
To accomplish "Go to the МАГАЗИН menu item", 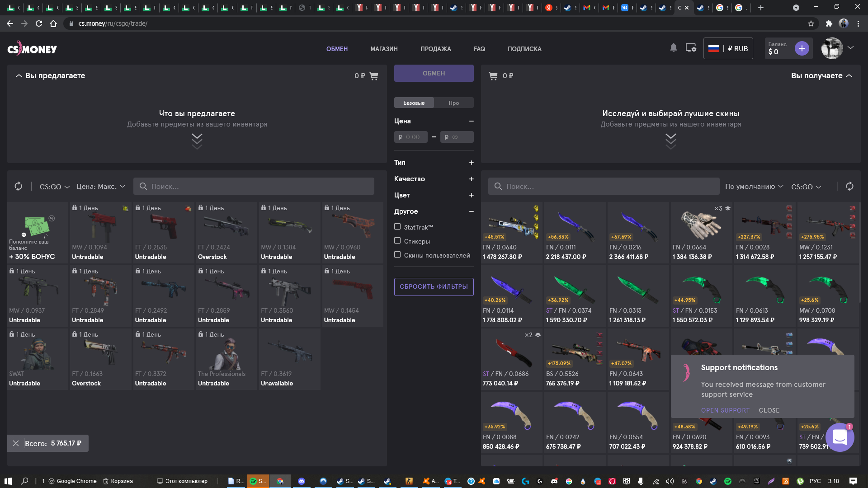I will pyautogui.click(x=384, y=49).
